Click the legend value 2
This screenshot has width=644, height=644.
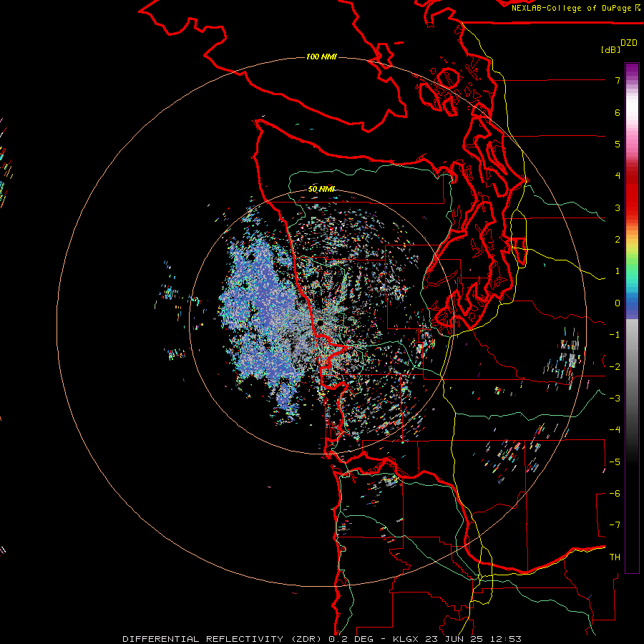tap(618, 240)
